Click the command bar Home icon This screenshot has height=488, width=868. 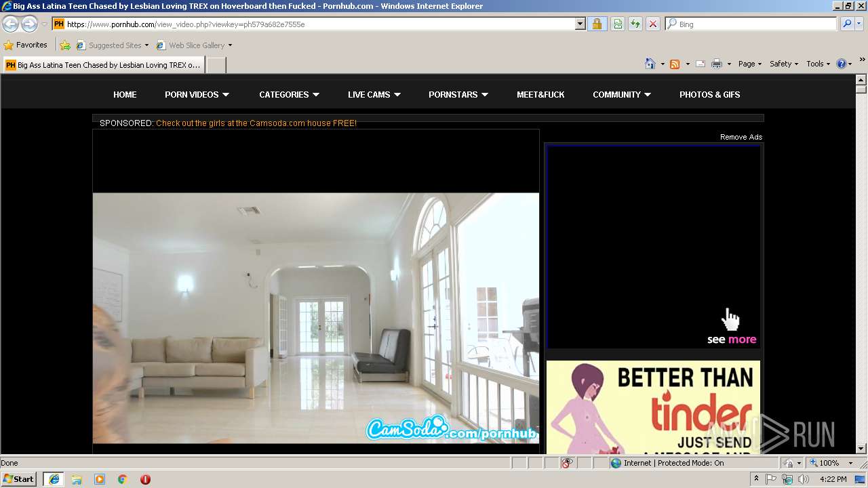tap(650, 64)
